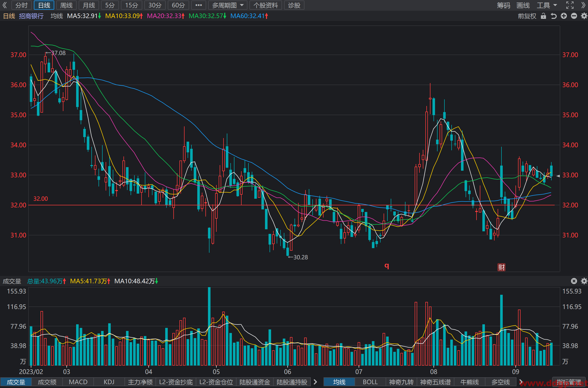Click the collapse-left double chevron icon
Screen dimensions: 588x388
(x=5, y=5)
